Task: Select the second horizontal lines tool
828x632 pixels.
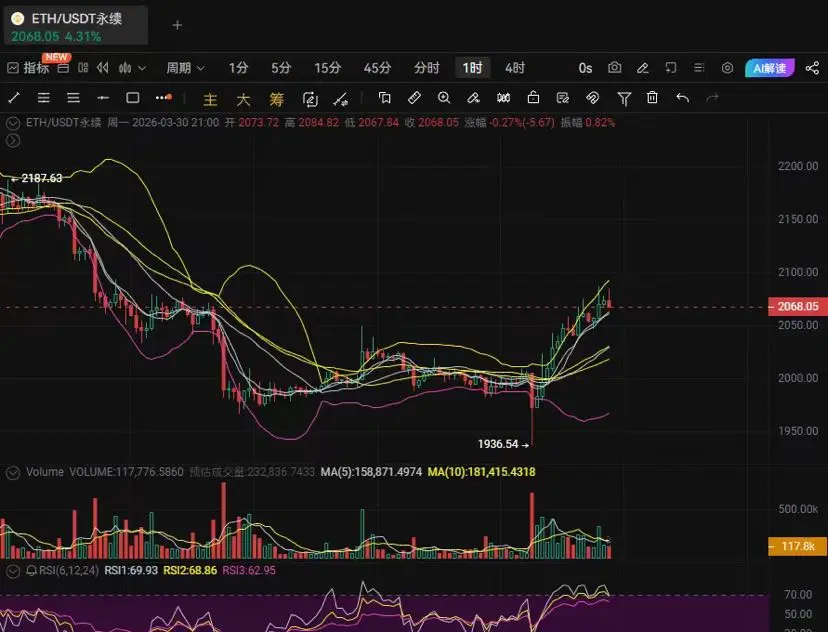Action: coord(73,98)
